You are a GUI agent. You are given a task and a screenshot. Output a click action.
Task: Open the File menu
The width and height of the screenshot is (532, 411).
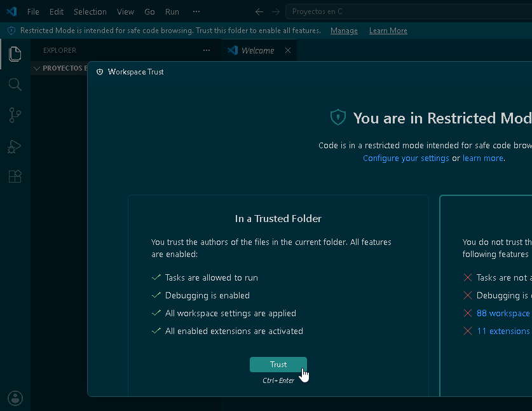[x=33, y=12]
